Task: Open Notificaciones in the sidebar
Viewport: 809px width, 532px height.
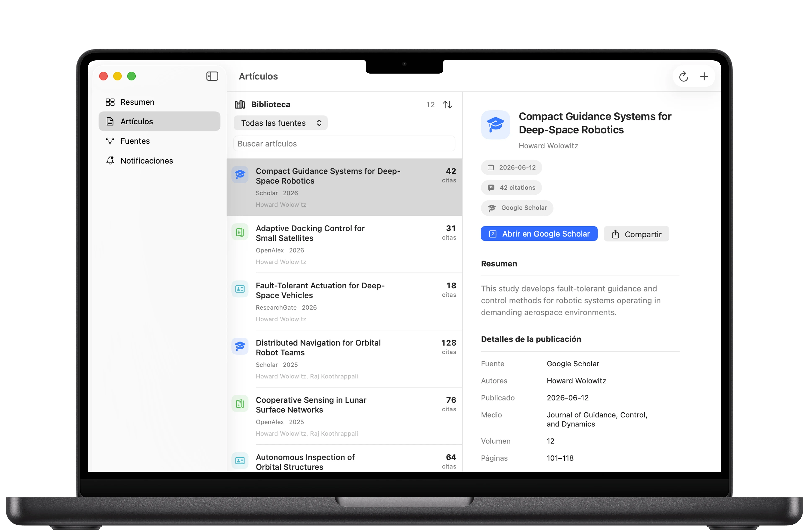Action: point(159,160)
